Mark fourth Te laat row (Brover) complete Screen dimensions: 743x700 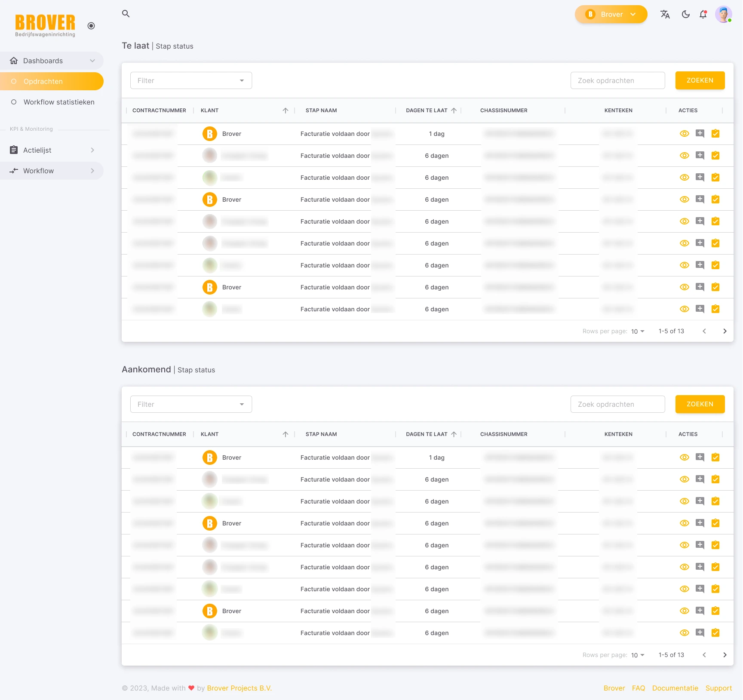pos(715,200)
